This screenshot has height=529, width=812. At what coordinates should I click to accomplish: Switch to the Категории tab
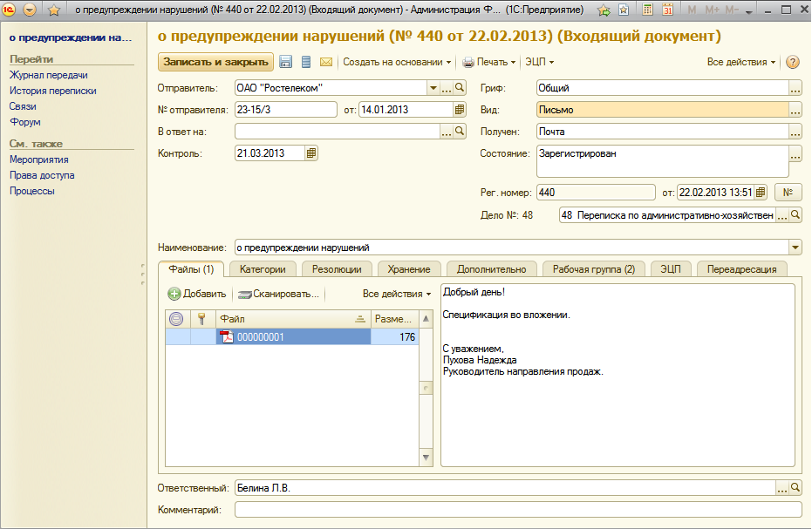(263, 269)
